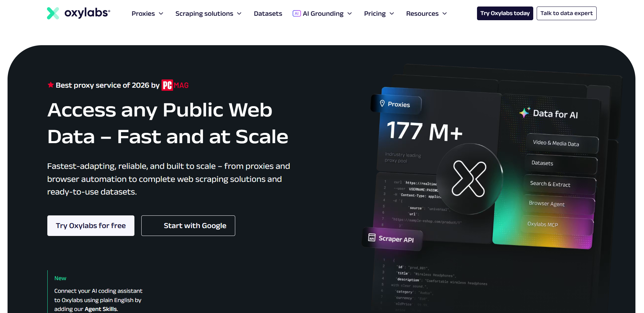
Task: Go to Datasets in the top navigation
Action: click(x=268, y=14)
